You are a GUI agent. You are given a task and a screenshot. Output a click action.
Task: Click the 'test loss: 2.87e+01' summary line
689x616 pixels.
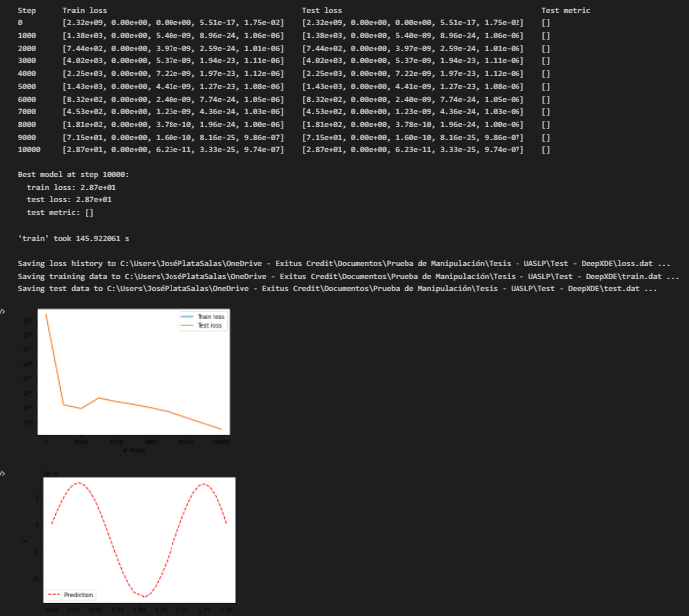[x=69, y=200]
